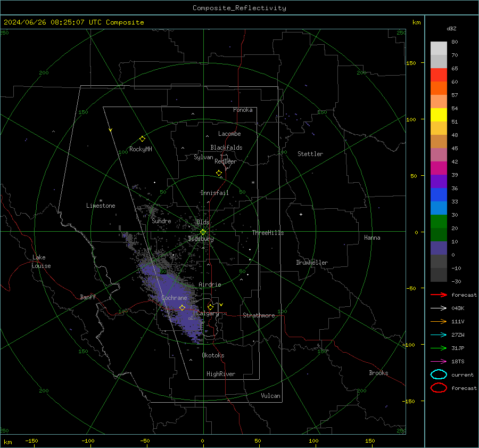479x448 pixels.
Task: Click the RockyMH label
Action: pyautogui.click(x=141, y=149)
